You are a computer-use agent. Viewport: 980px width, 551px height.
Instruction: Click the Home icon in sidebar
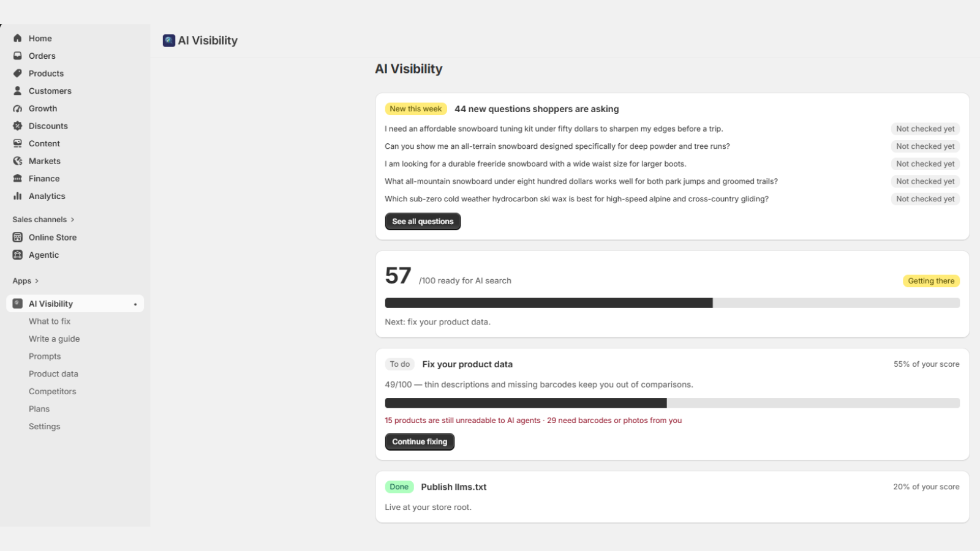click(x=18, y=38)
